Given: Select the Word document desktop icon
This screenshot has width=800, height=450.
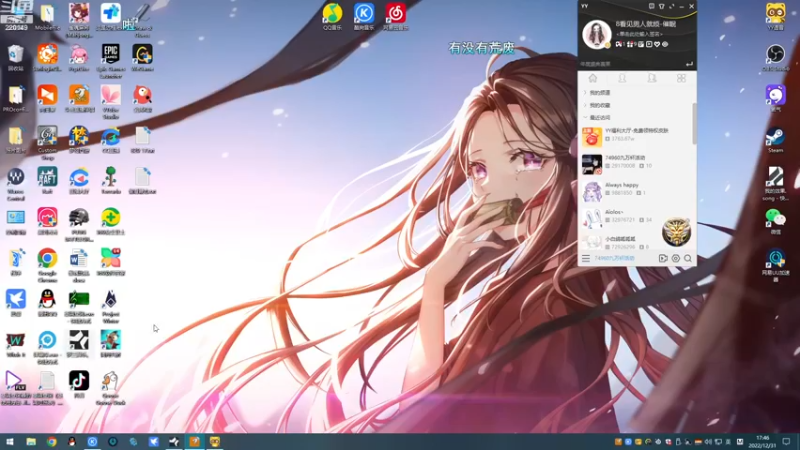Looking at the screenshot, I should pos(79,266).
